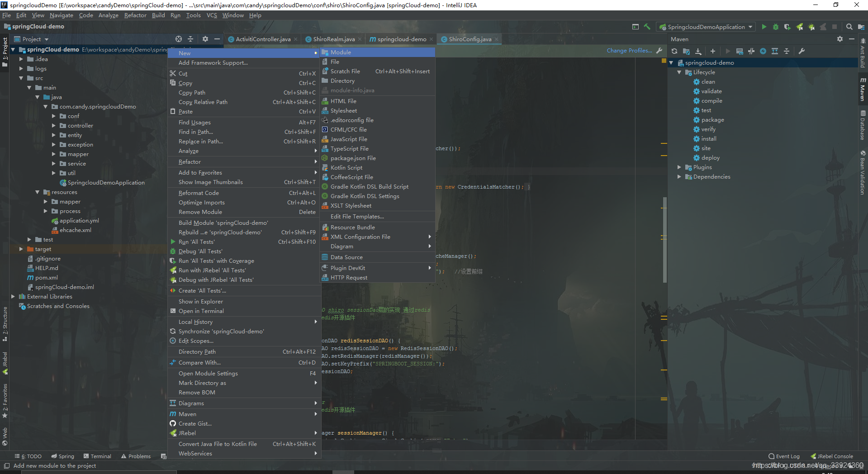Expand the controller package folder
This screenshot has height=474, width=868.
click(x=54, y=126)
